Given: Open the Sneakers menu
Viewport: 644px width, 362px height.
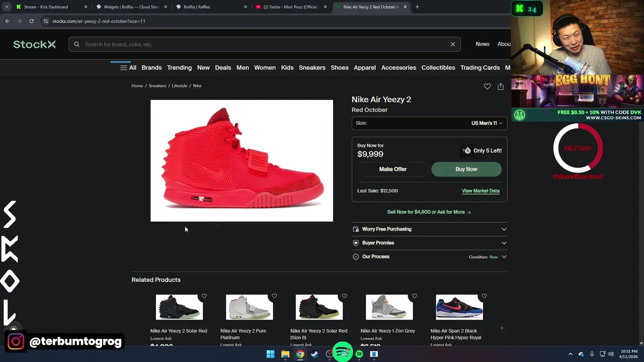Looking at the screenshot, I should coord(312,67).
